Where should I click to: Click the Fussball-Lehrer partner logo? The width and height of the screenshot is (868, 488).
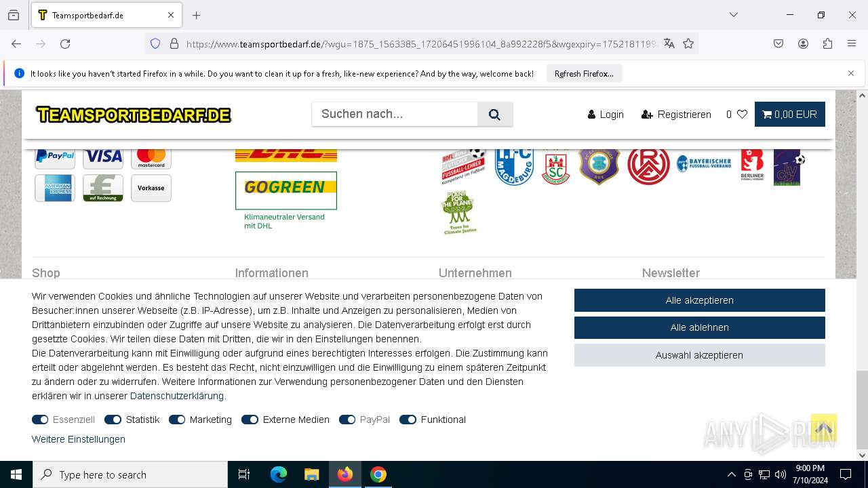pyautogui.click(x=463, y=166)
